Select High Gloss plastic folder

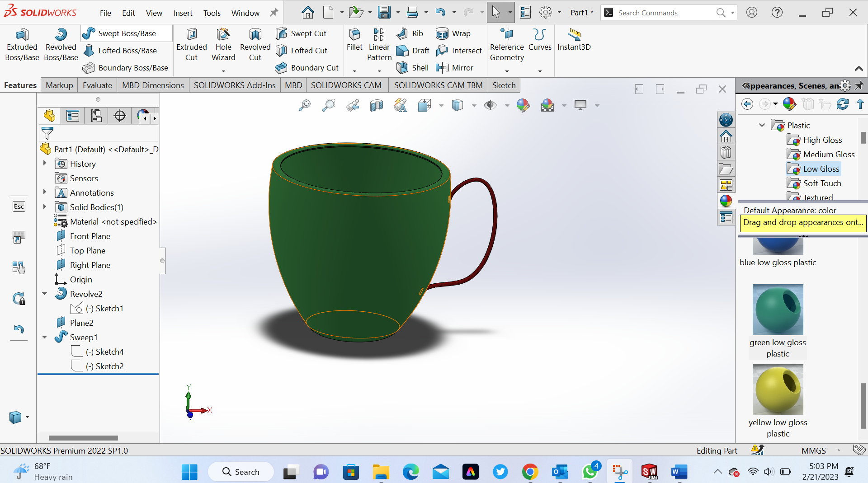[815, 140]
